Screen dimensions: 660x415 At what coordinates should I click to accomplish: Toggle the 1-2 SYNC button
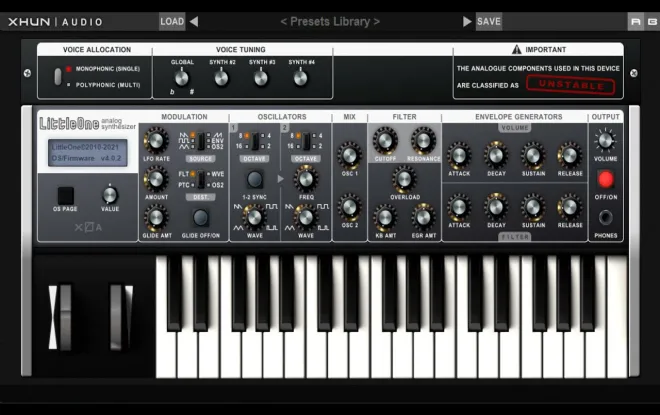[x=255, y=179]
